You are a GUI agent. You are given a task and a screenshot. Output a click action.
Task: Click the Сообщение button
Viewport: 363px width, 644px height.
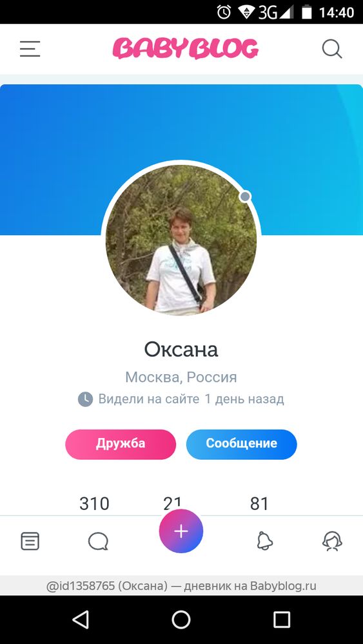pyautogui.click(x=241, y=444)
